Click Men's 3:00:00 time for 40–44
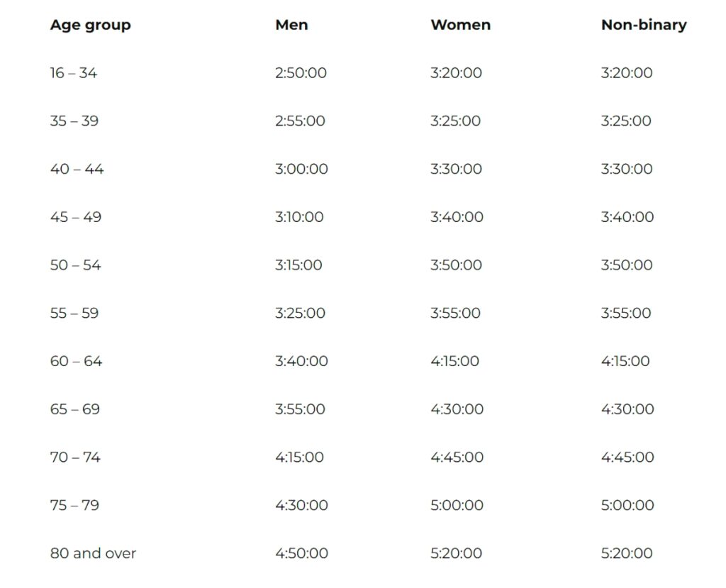Screen dimensions: 726x588 click(301, 170)
